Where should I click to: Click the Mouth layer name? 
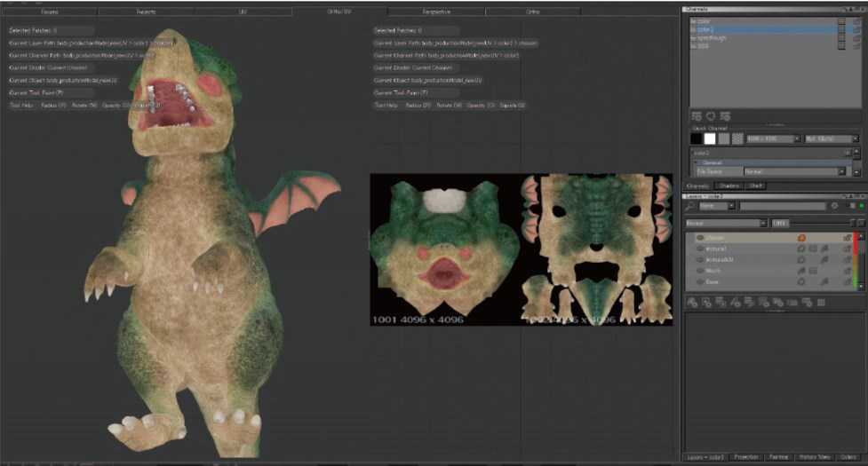pos(713,271)
